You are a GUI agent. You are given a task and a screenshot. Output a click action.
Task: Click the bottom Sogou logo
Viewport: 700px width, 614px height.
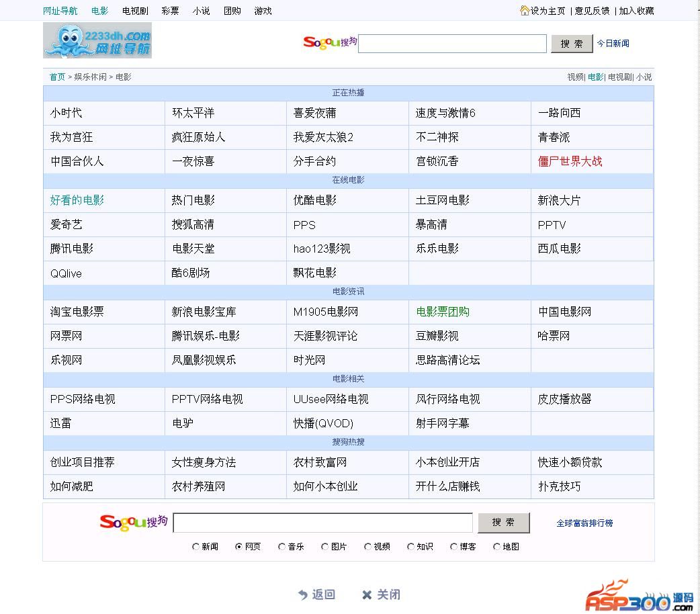coord(134,522)
